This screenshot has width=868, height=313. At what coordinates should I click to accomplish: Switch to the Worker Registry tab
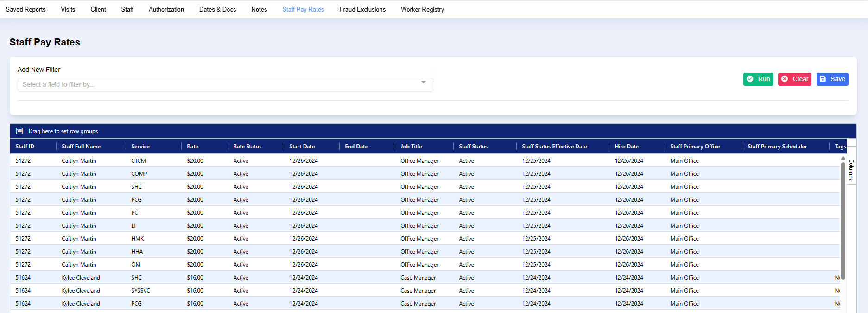click(x=422, y=9)
